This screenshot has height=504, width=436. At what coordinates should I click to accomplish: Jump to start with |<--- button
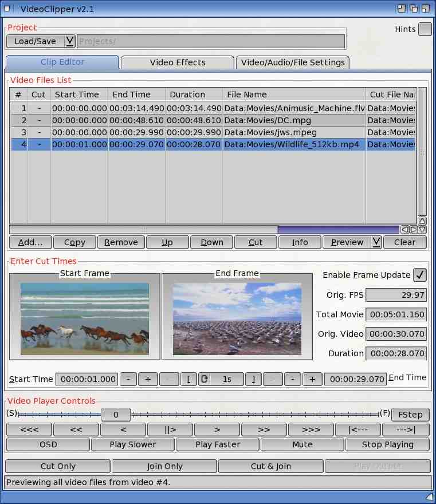(358, 430)
